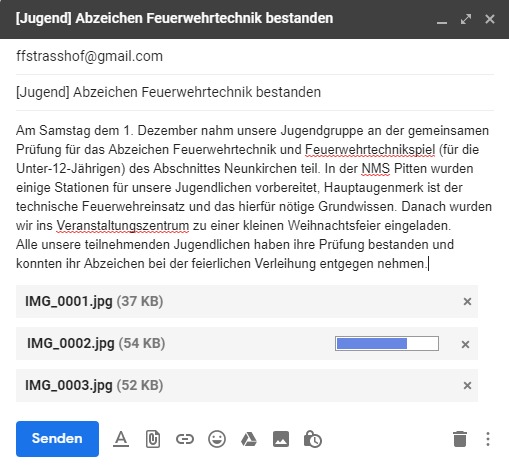
Task: Open the text formatting options icon
Action: [121, 439]
